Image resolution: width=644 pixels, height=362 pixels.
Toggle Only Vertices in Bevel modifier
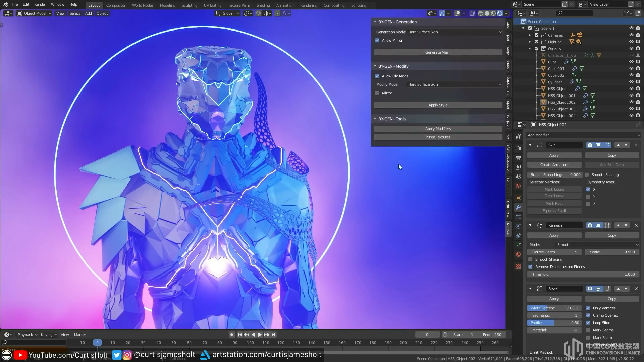point(588,308)
